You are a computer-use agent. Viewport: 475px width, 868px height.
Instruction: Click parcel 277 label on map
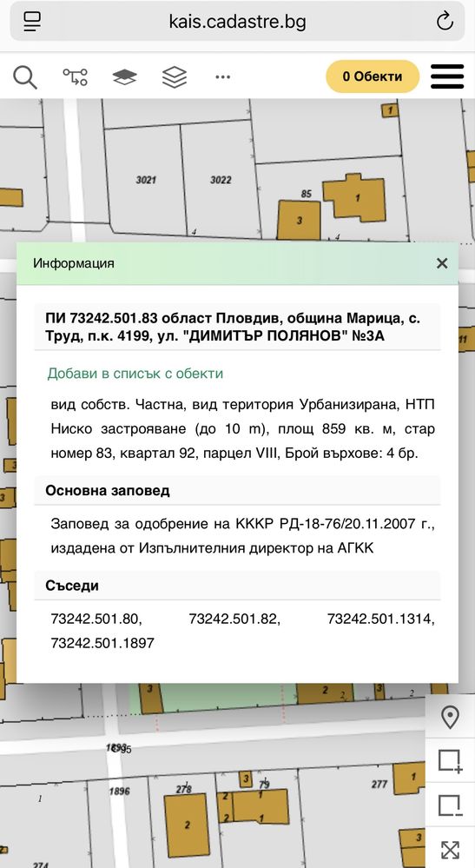point(379,784)
